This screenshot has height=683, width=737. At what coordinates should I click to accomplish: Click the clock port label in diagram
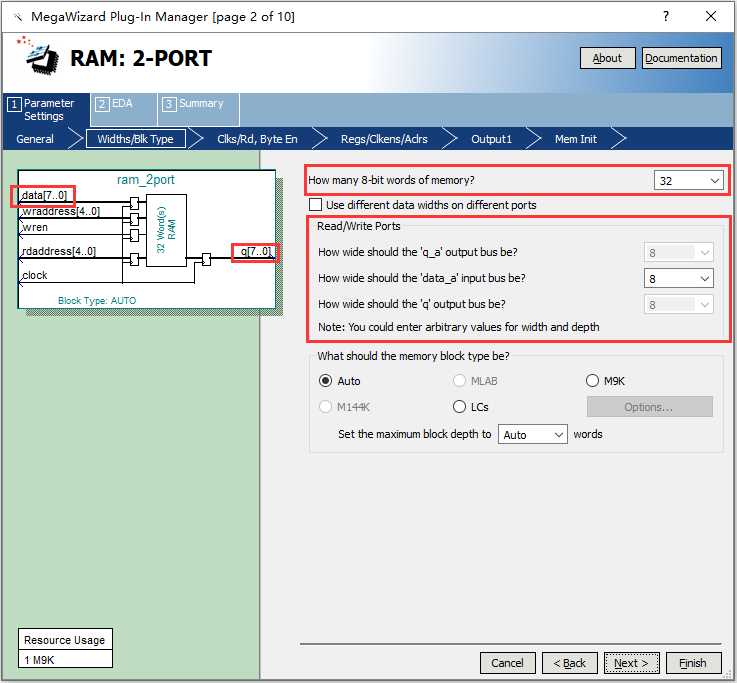pos(35,275)
